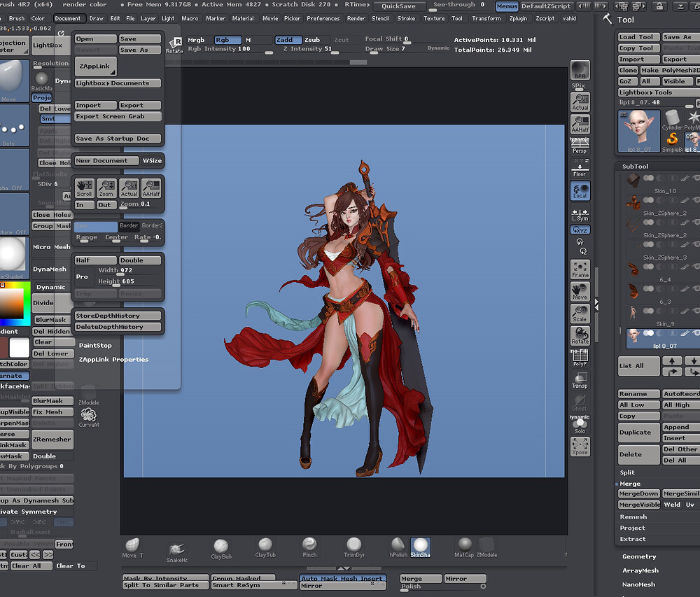The height and width of the screenshot is (597, 700).
Task: Expand the ArrayMesh subpalette
Action: pos(640,570)
